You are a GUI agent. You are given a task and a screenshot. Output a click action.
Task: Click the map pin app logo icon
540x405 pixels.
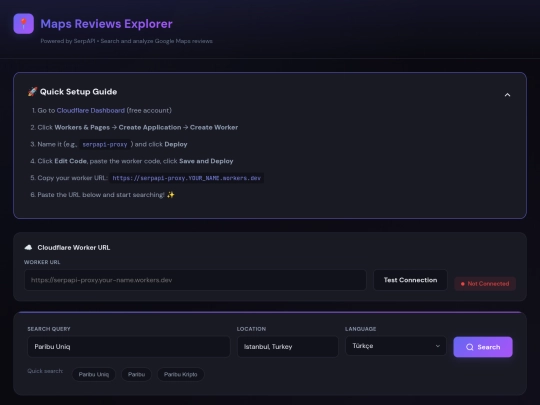tap(23, 24)
